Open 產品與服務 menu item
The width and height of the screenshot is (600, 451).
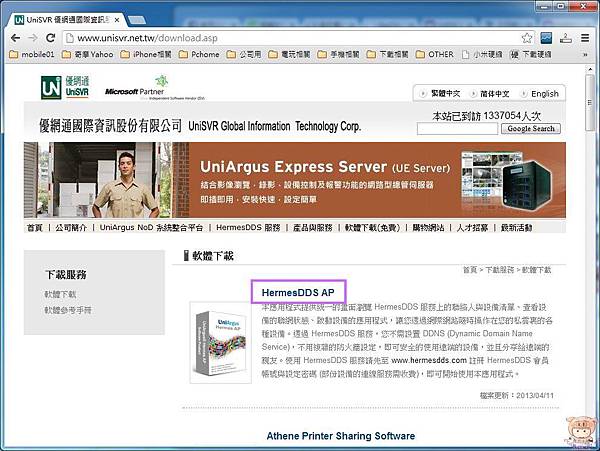[313, 228]
